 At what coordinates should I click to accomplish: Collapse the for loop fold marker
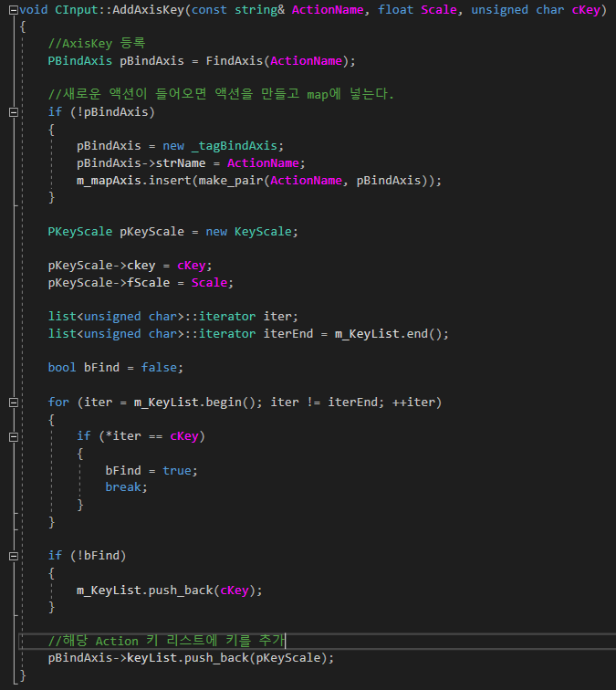(x=14, y=402)
